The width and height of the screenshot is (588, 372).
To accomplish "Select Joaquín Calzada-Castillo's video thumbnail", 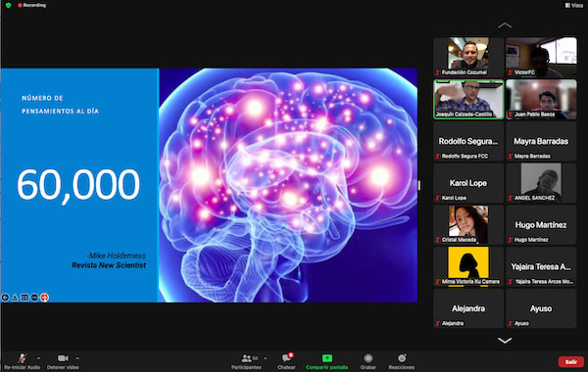I will pos(468,99).
